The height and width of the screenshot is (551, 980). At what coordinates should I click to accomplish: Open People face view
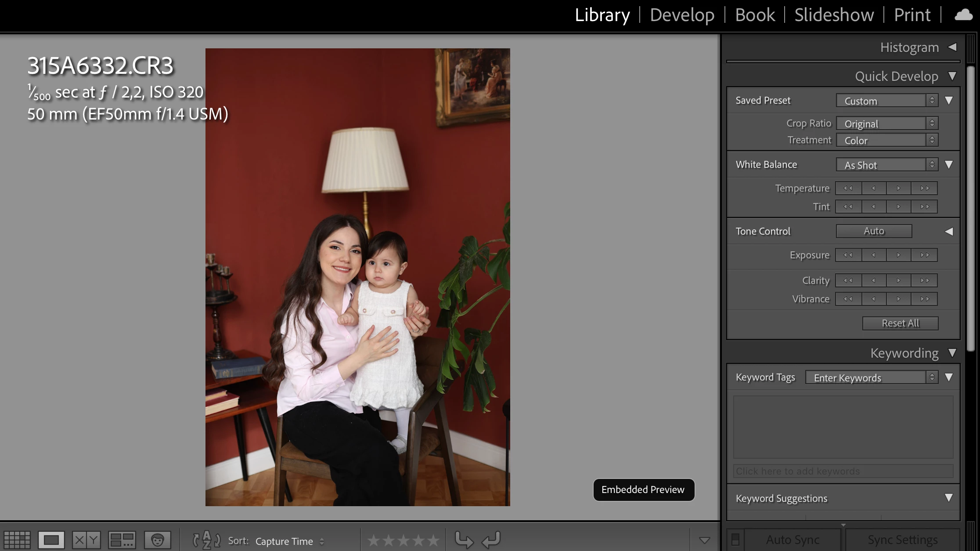coord(157,540)
